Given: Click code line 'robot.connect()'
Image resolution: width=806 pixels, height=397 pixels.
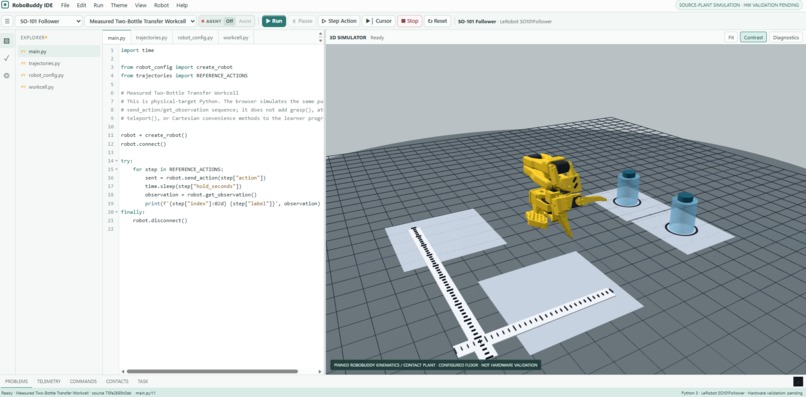Looking at the screenshot, I should 143,144.
